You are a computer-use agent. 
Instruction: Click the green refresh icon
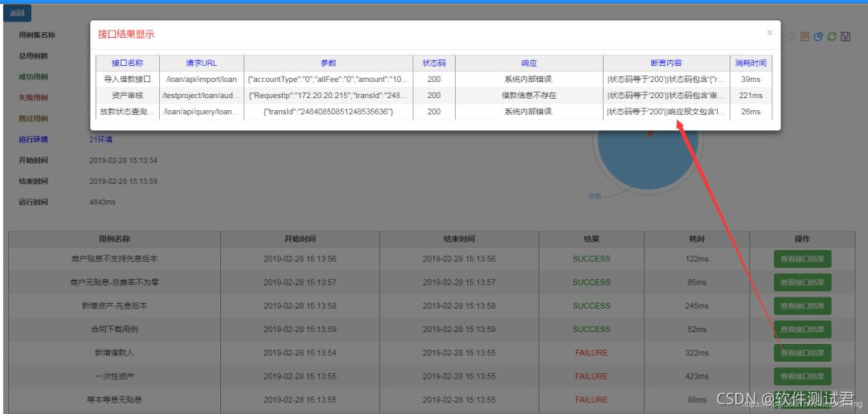[832, 36]
